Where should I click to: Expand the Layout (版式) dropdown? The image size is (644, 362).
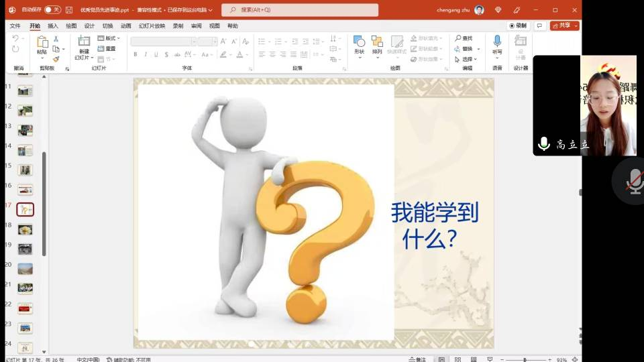[x=109, y=38]
